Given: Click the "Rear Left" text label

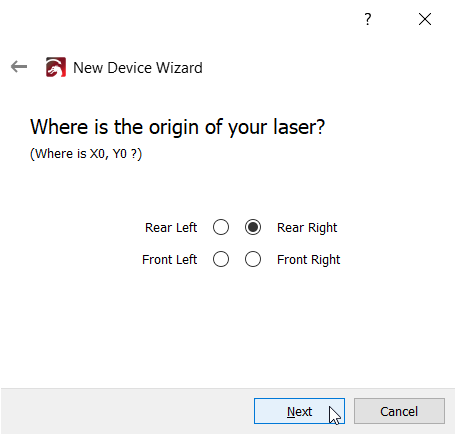Looking at the screenshot, I should point(171,228).
